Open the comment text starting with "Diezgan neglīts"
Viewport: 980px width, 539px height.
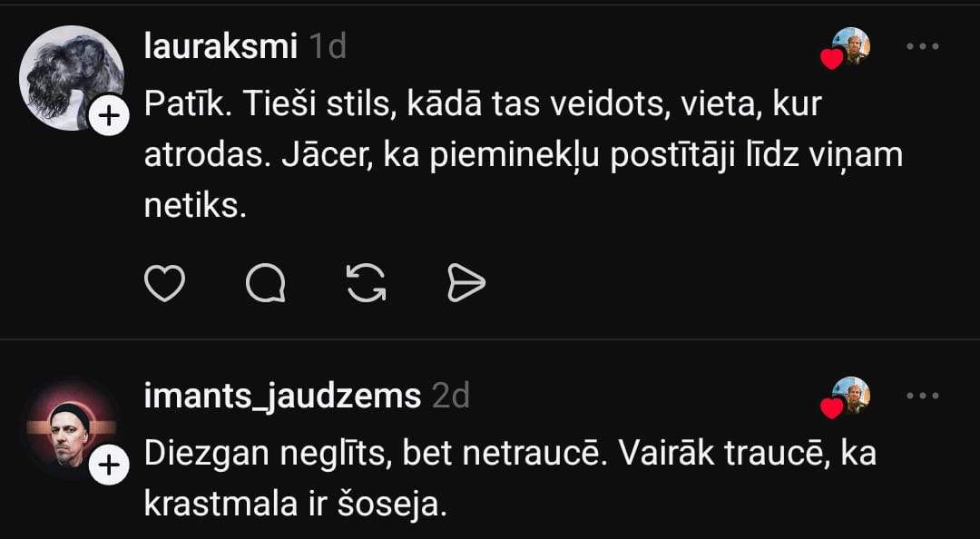coord(508,478)
